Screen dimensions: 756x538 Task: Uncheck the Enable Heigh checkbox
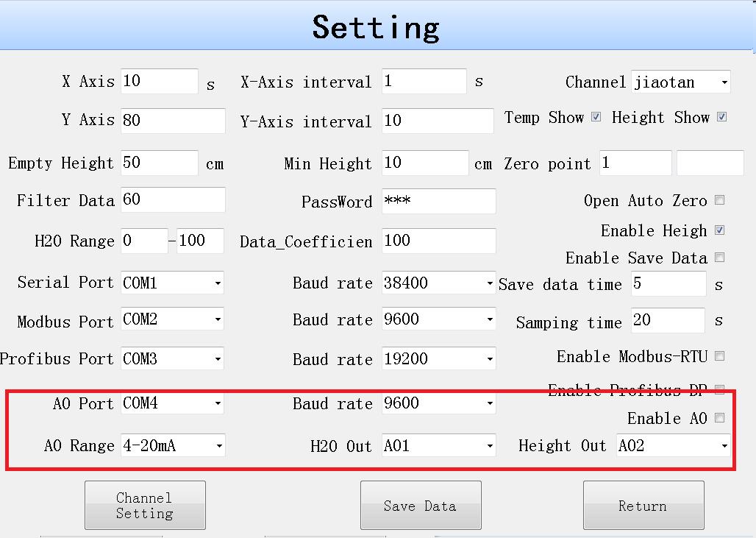click(719, 230)
